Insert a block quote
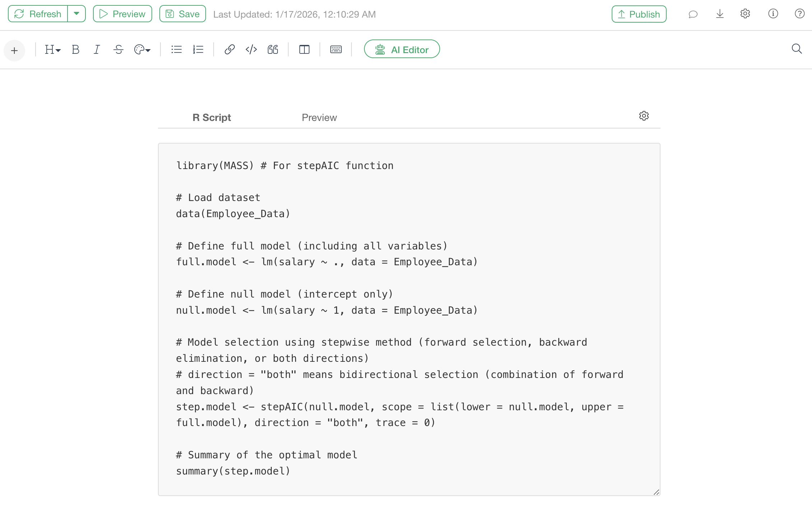Image resolution: width=812 pixels, height=519 pixels. click(x=273, y=50)
